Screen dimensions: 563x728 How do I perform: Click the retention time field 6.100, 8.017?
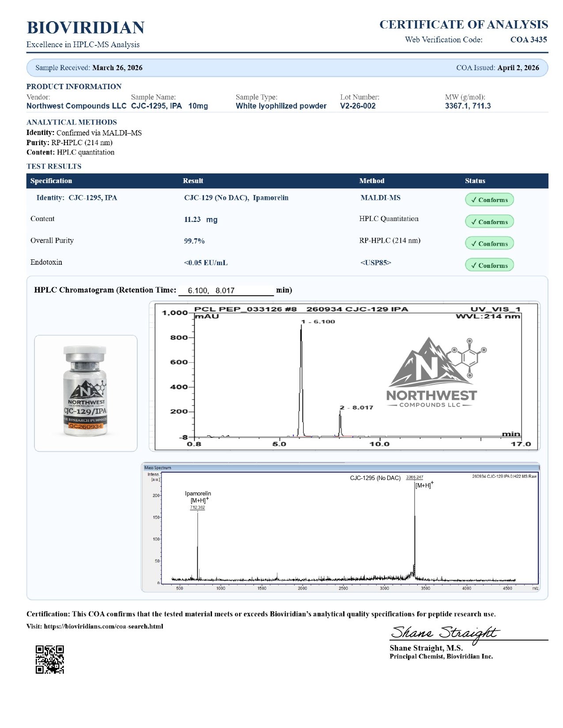226,290
